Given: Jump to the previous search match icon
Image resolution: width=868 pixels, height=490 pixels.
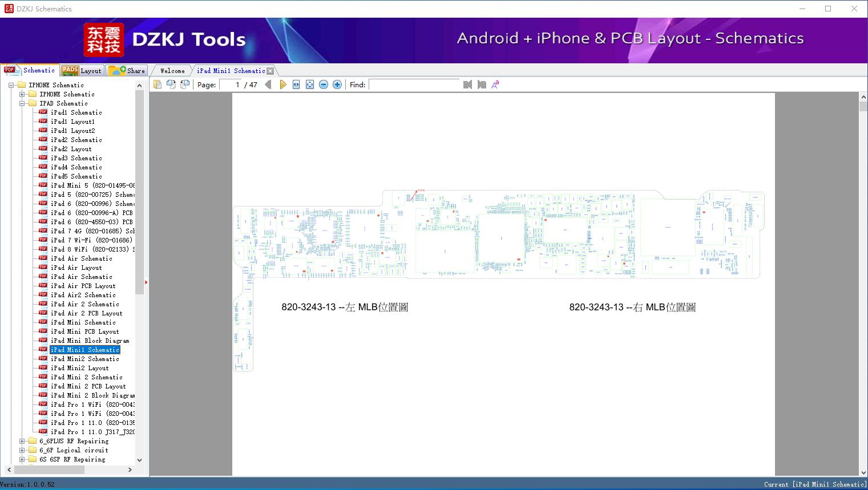Looking at the screenshot, I should click(x=467, y=84).
